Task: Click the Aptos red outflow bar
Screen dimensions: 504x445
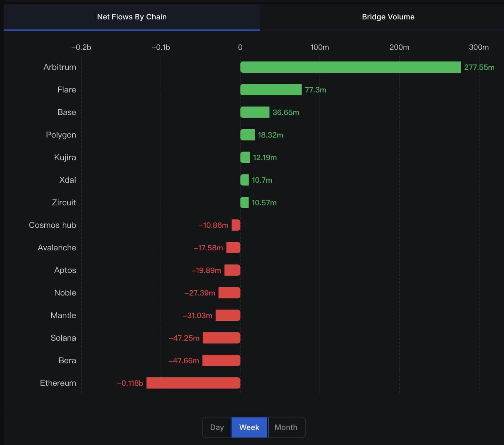Action: pos(232,270)
